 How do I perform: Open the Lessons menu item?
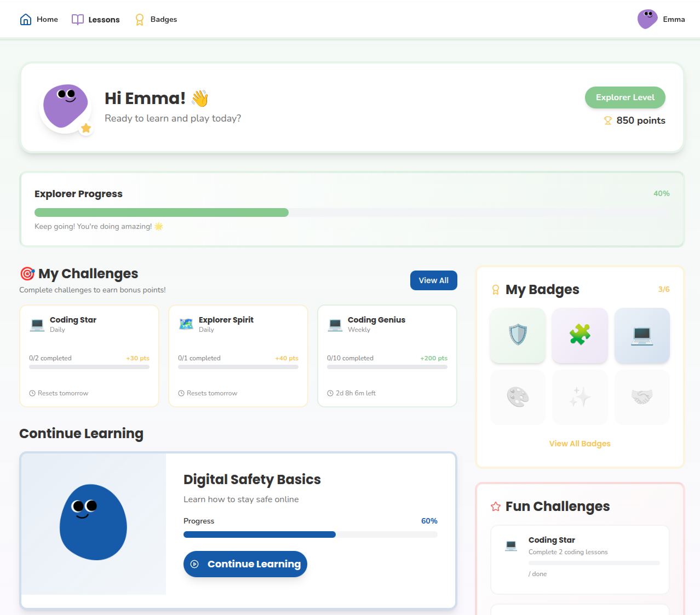pos(96,20)
